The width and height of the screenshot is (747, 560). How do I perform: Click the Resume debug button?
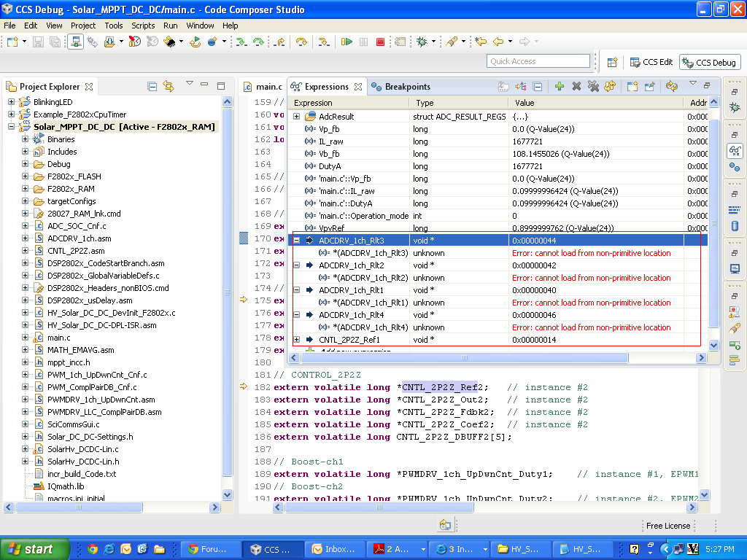tap(347, 42)
